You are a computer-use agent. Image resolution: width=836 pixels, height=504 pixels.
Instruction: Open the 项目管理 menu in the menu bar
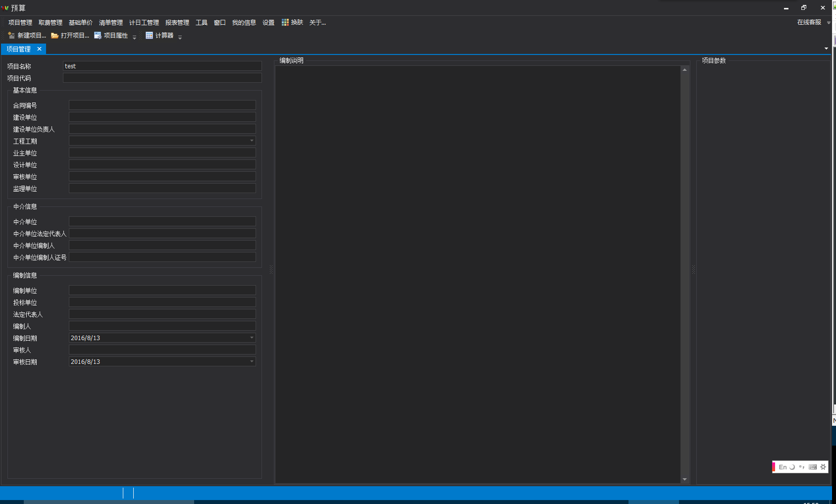(x=20, y=22)
